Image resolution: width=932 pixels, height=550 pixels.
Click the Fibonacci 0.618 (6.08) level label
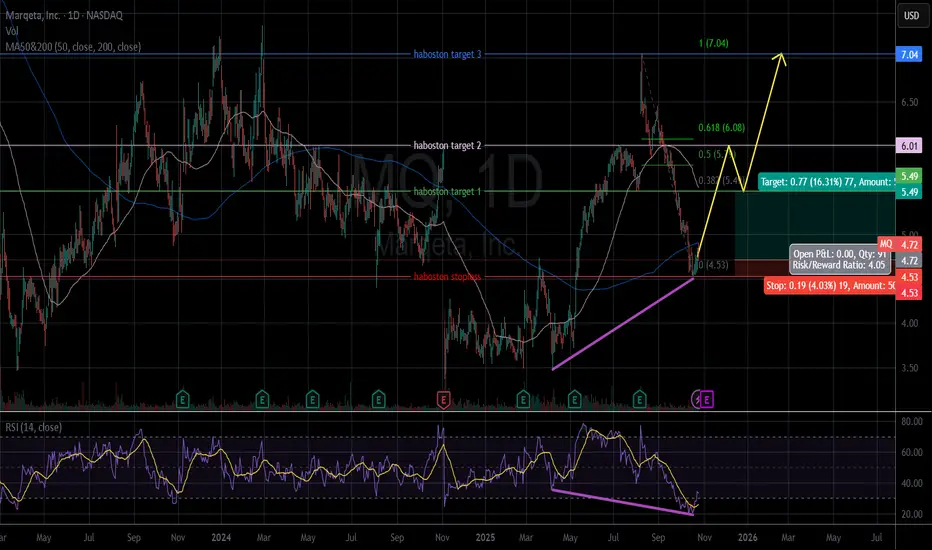(722, 127)
